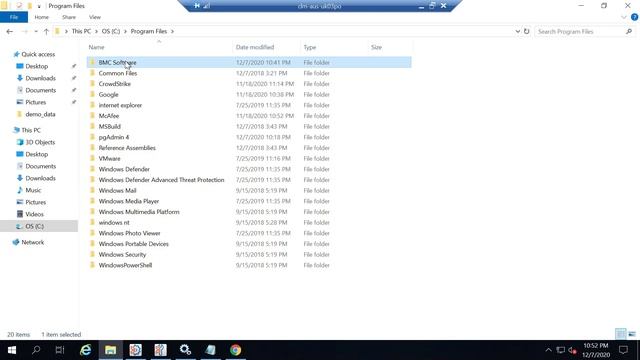Viewport: 640px width, 360px height.
Task: Open the View ribbon tab
Action: tap(95, 17)
